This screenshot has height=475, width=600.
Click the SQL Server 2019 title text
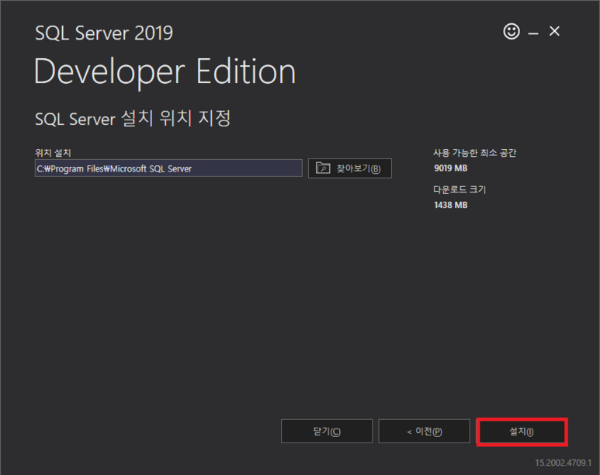click(x=104, y=33)
